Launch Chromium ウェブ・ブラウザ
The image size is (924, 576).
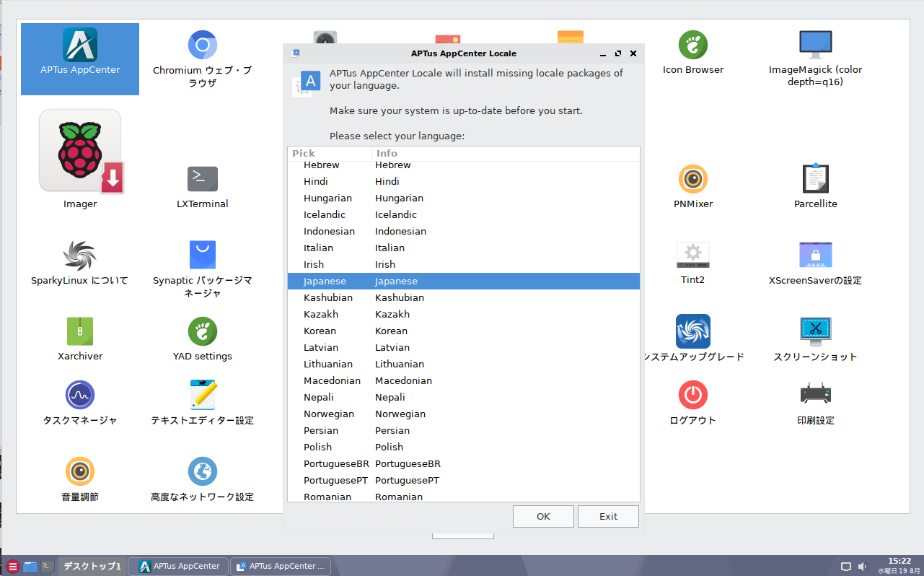point(203,45)
